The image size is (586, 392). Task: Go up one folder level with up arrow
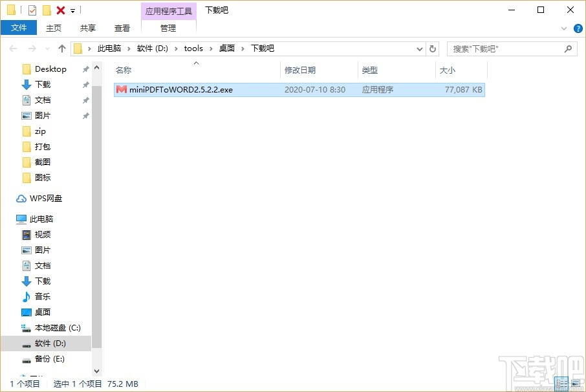(61, 48)
